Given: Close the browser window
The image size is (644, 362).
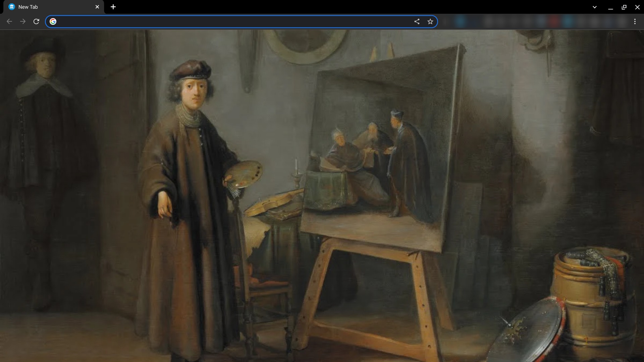Looking at the screenshot, I should (x=637, y=7).
